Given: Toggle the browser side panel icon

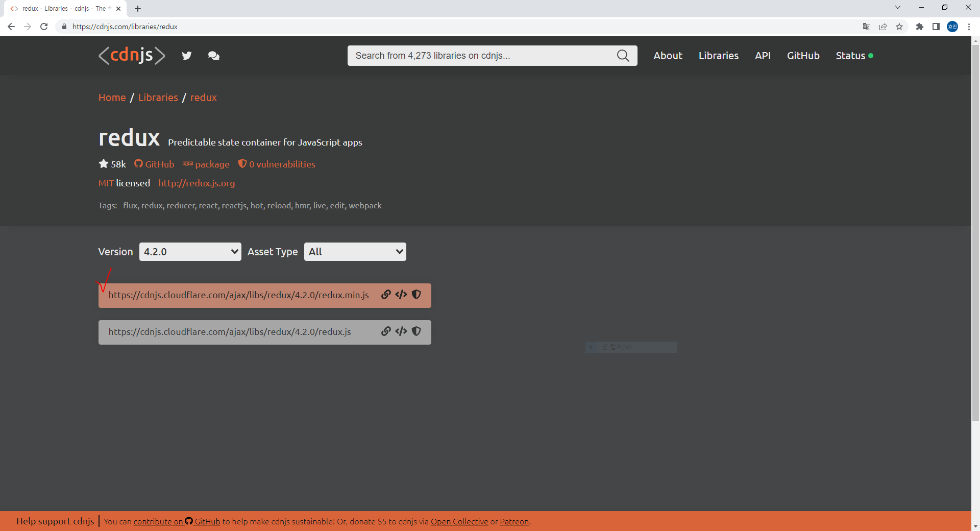Looking at the screenshot, I should [936, 27].
